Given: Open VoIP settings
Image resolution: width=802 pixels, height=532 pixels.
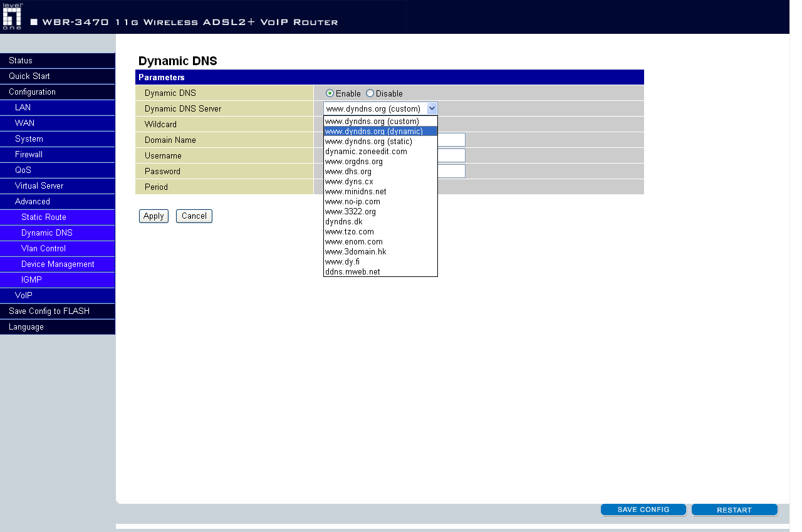Looking at the screenshot, I should pos(58,295).
